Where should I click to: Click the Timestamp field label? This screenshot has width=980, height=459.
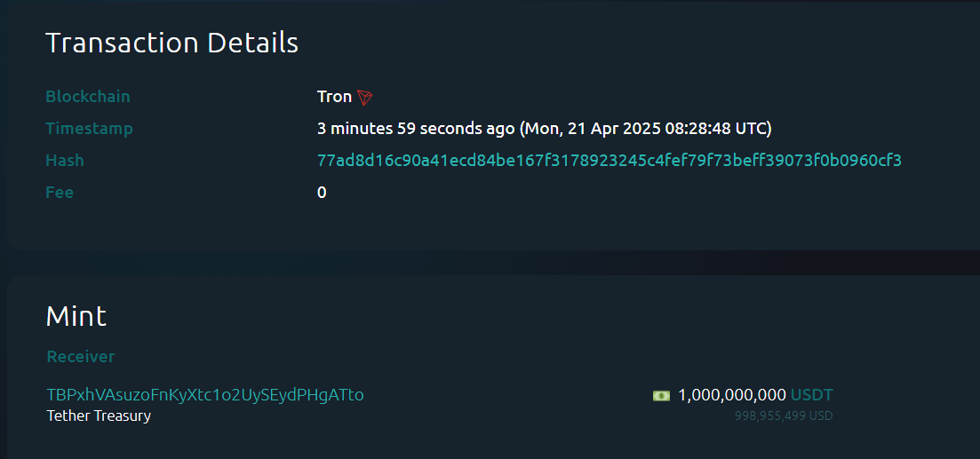89,129
